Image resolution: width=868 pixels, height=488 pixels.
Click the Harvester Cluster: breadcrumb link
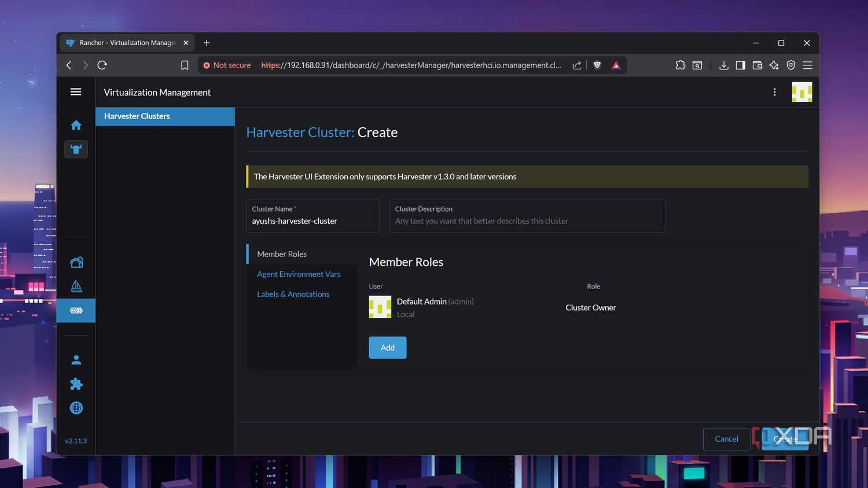(300, 132)
